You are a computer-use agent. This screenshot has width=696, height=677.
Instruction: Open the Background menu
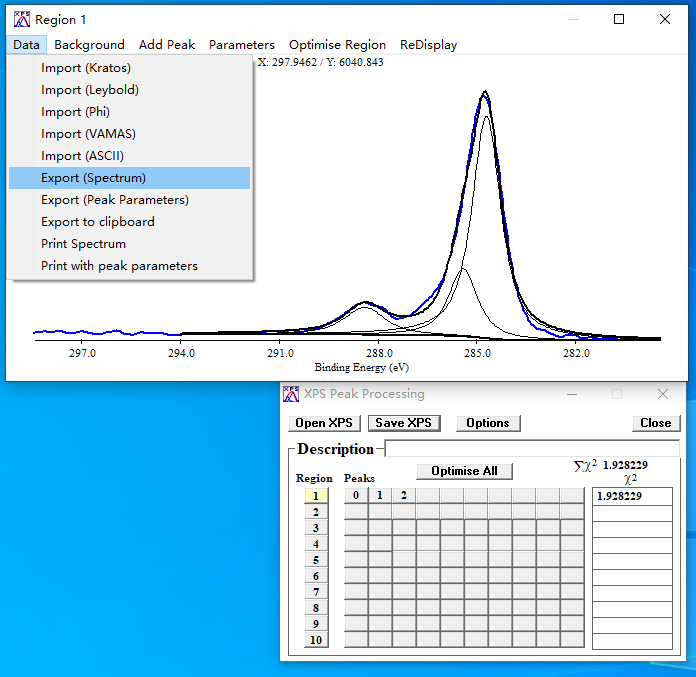click(x=89, y=45)
